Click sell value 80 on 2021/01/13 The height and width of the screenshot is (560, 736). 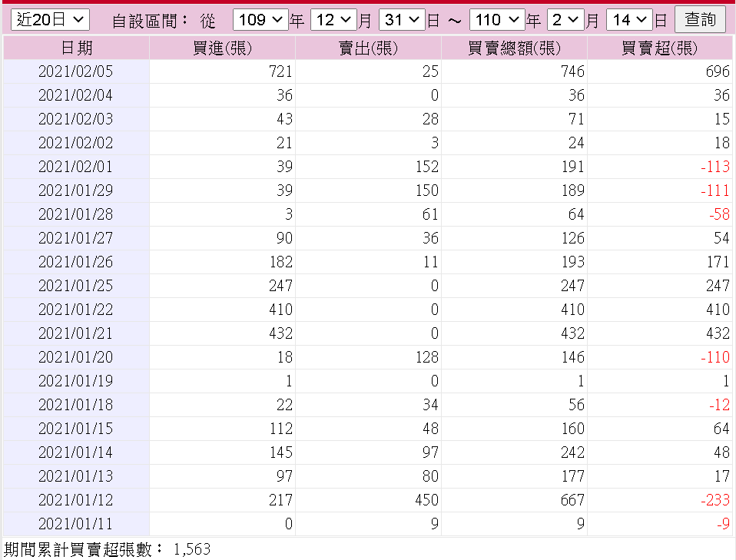coord(430,476)
